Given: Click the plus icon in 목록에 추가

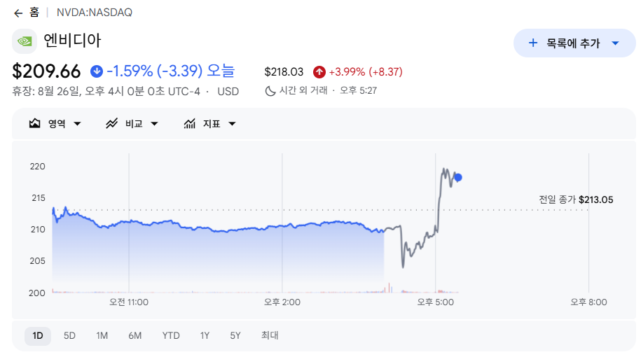Looking at the screenshot, I should [x=532, y=43].
